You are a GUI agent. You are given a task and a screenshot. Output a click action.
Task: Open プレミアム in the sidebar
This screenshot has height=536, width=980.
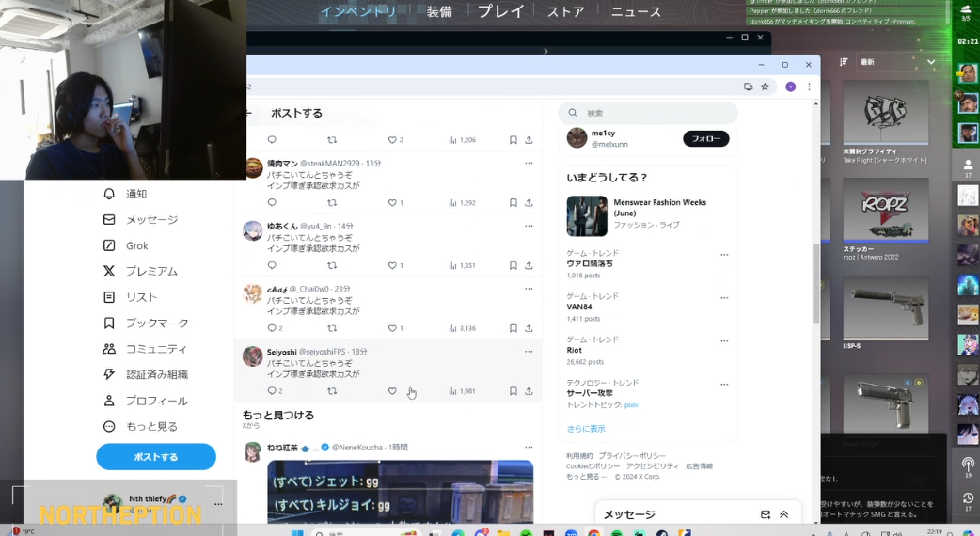tap(141, 271)
